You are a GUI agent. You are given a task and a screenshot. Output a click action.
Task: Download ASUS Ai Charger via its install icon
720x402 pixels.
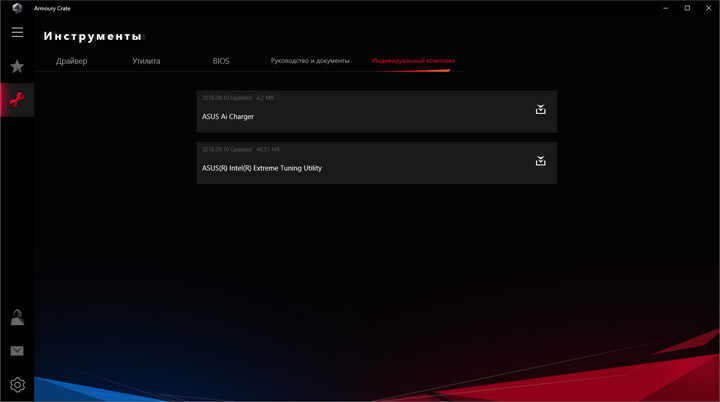tap(540, 109)
